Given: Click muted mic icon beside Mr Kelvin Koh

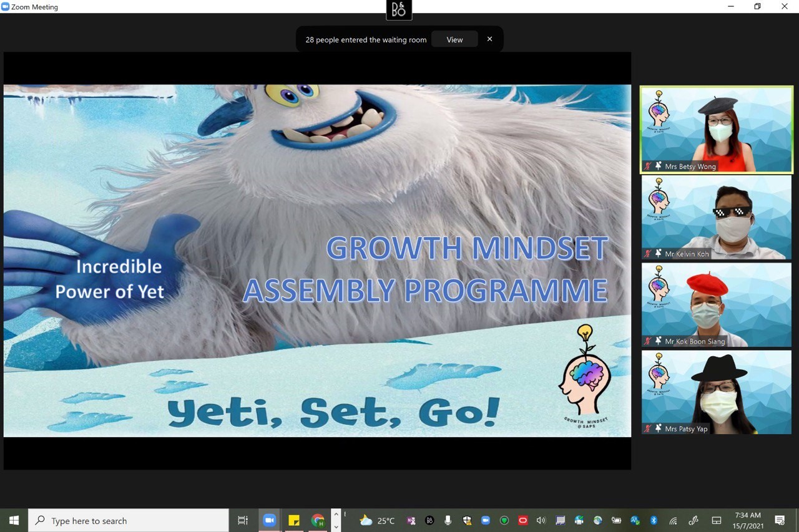Looking at the screenshot, I should (x=649, y=254).
